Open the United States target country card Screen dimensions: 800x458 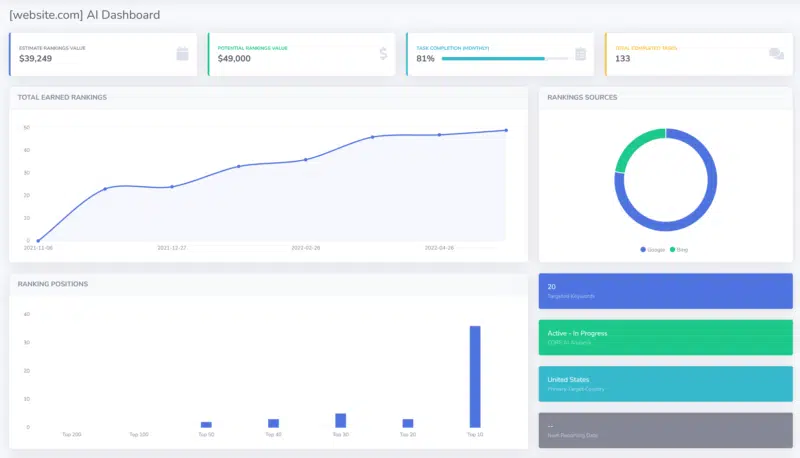pos(665,384)
